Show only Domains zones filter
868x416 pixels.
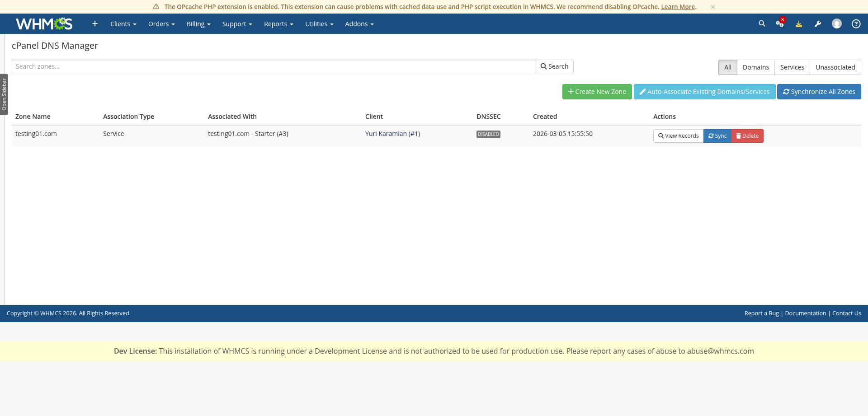point(755,67)
